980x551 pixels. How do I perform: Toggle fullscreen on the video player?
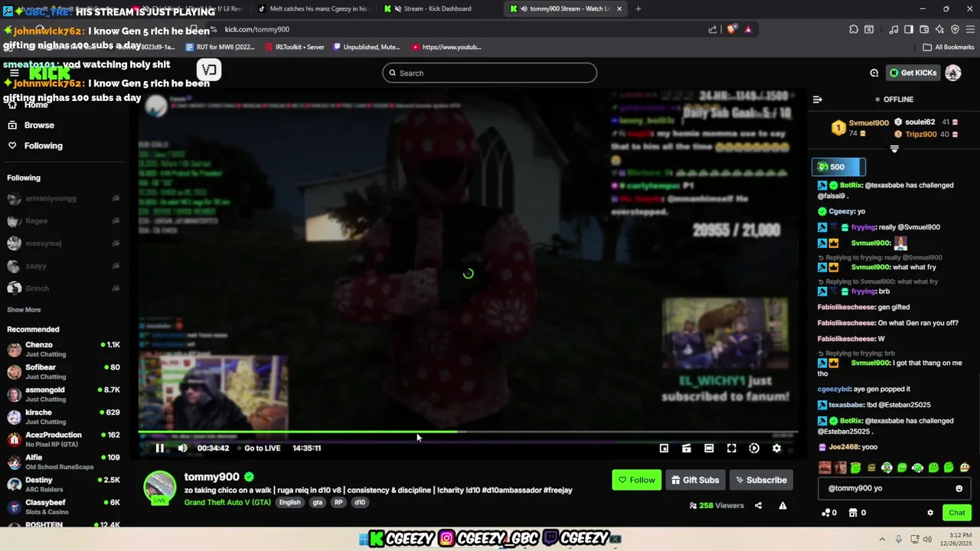pyautogui.click(x=731, y=448)
